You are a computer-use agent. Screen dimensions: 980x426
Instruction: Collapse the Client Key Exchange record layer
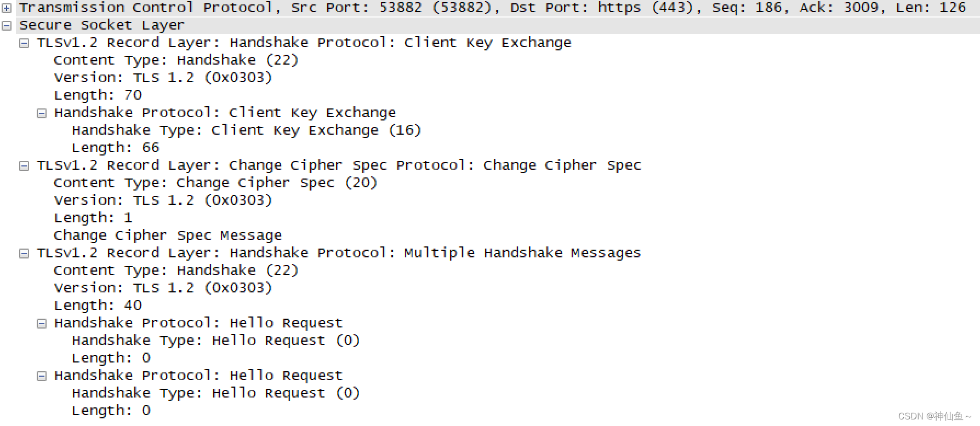(24, 43)
